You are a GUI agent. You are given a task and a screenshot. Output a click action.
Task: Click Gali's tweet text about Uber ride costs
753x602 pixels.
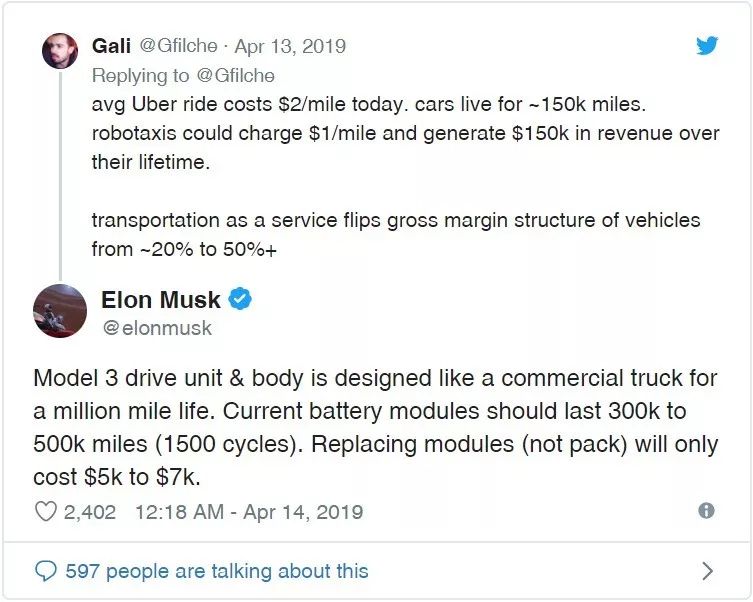click(x=405, y=133)
